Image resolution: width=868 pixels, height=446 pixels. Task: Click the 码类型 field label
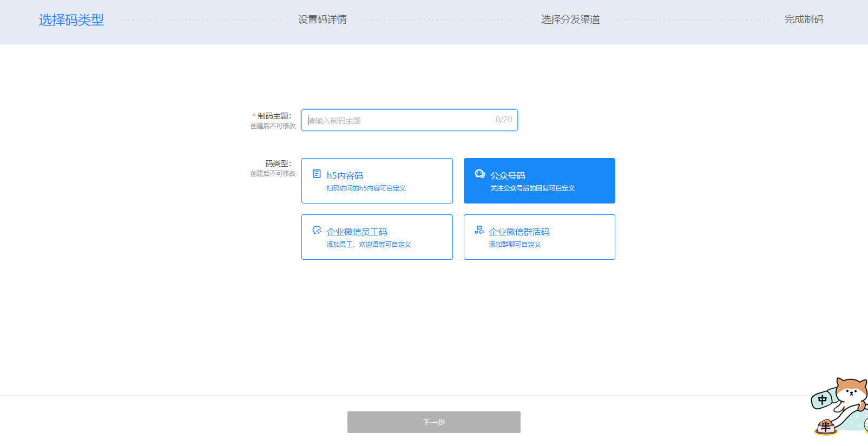click(x=278, y=163)
